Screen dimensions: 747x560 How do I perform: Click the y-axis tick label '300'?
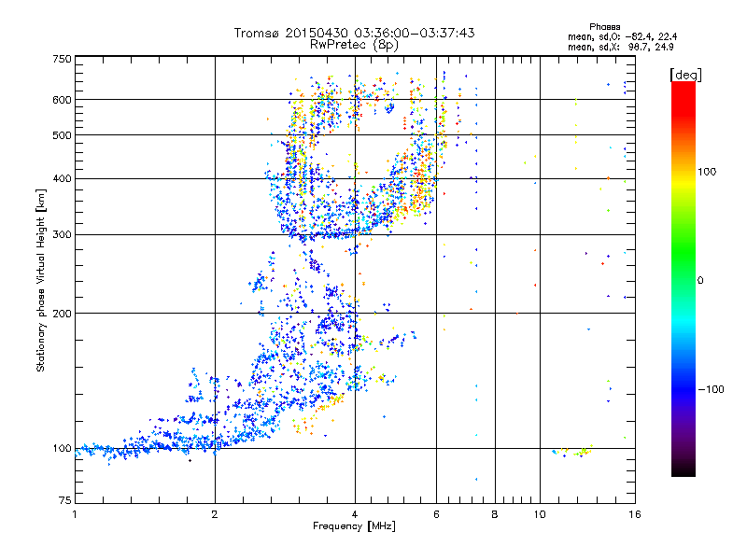62,235
